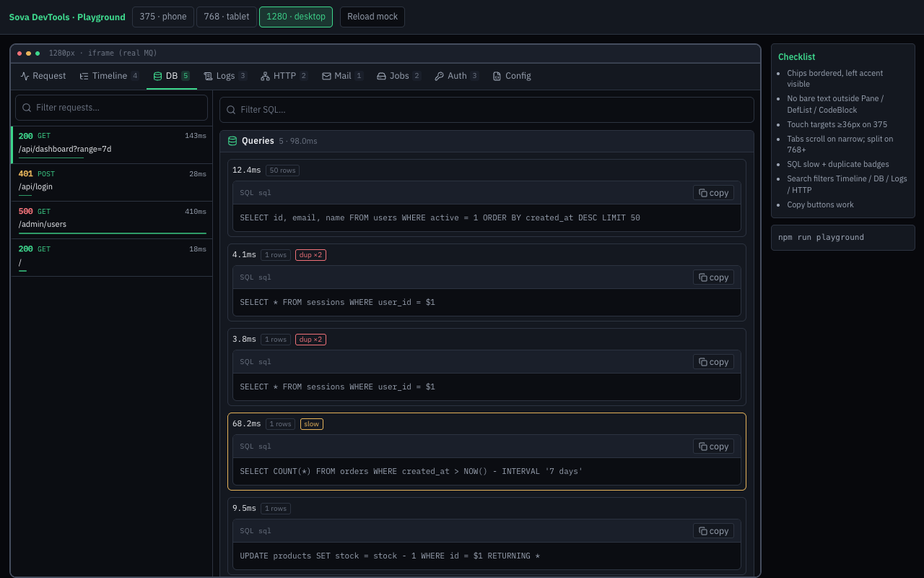
Task: Click the green window dot in iframe header
Action: click(38, 53)
